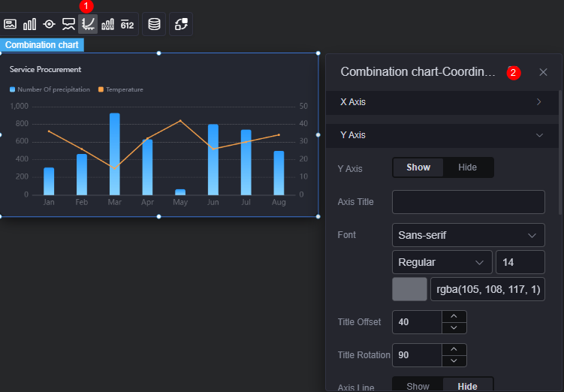Screen dimensions: 564x392
Task: Click the interaction swap shapes icon
Action: pos(181,24)
